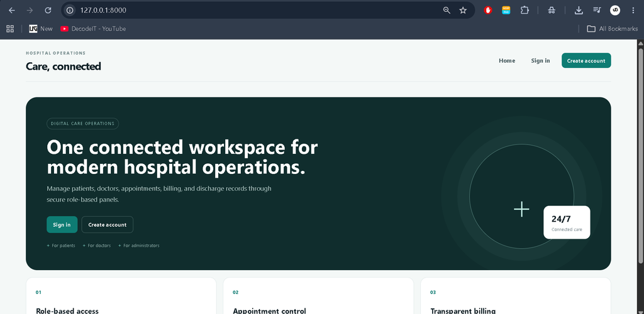Bookmark this page with the star icon
The image size is (644, 314).
click(x=463, y=10)
